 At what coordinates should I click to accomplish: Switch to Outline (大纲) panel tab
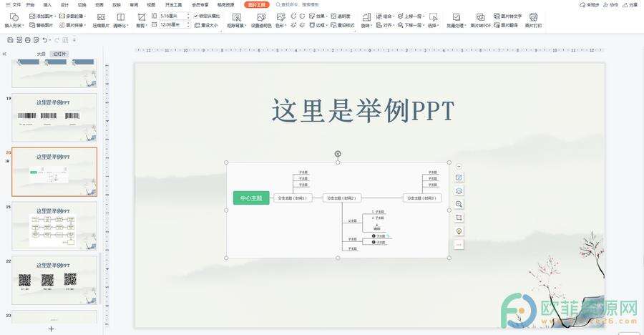pos(41,54)
